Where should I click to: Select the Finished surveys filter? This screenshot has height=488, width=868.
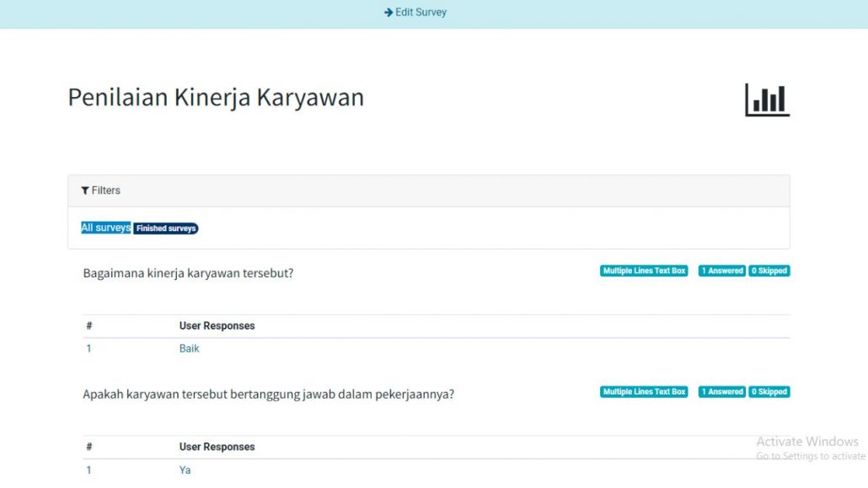tap(166, 228)
